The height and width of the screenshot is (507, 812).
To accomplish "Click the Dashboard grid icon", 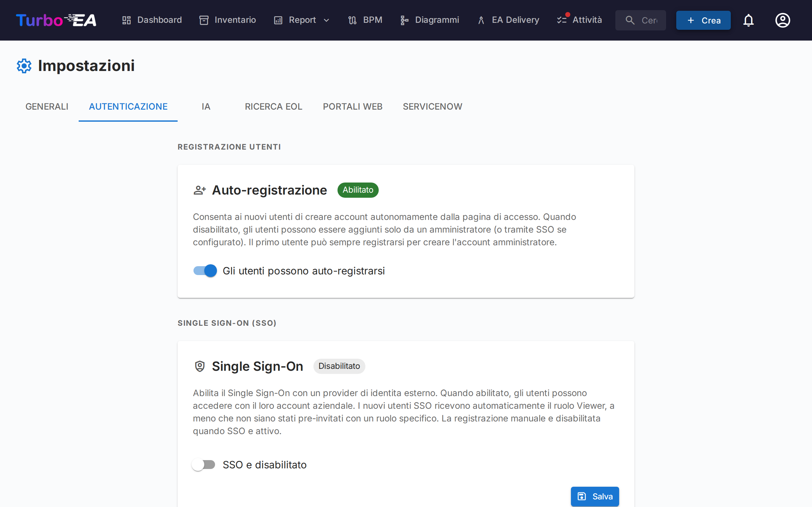I will pos(127,20).
